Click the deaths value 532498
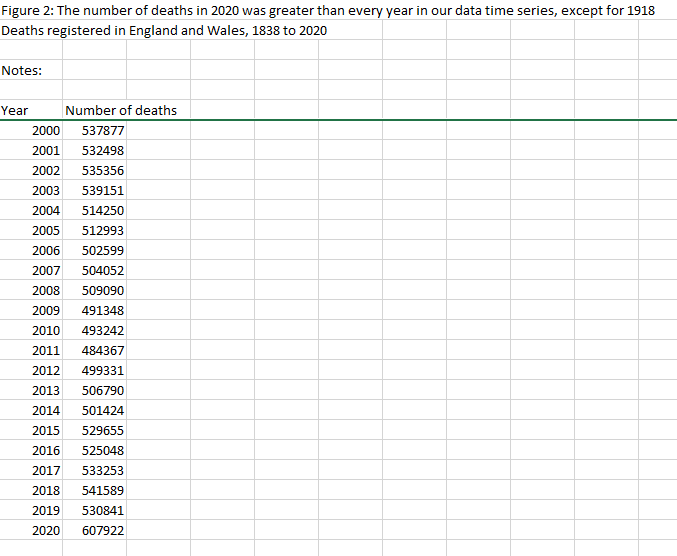The width and height of the screenshot is (677, 556). coord(103,151)
